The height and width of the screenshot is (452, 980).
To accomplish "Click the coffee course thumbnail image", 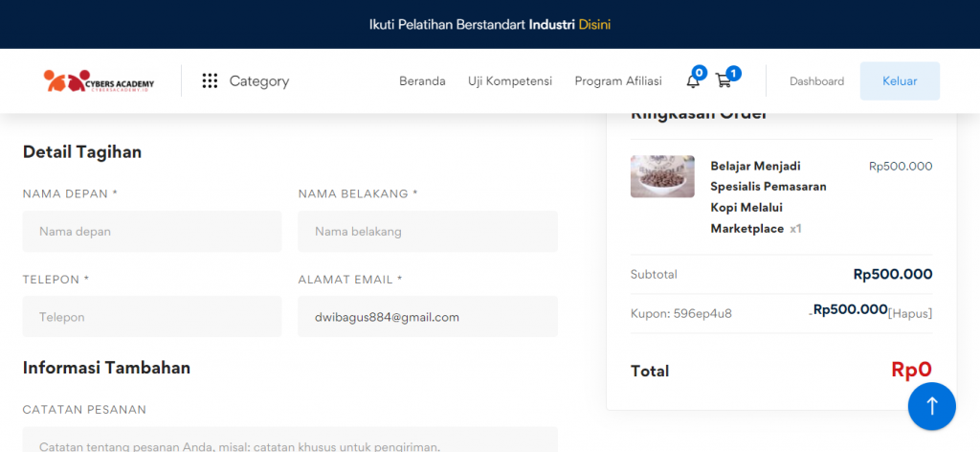I will click(662, 176).
